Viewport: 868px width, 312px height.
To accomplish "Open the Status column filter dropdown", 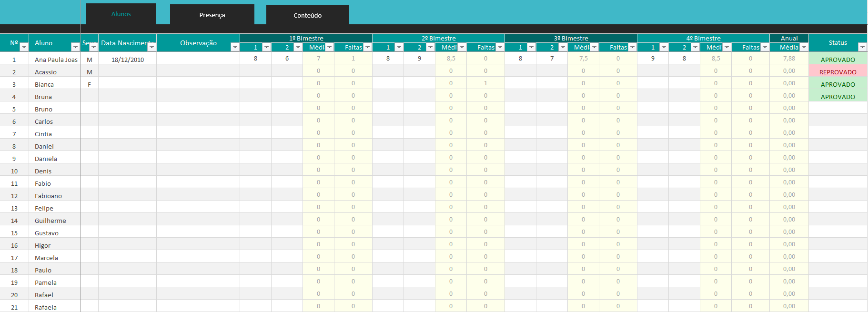I will click(862, 47).
